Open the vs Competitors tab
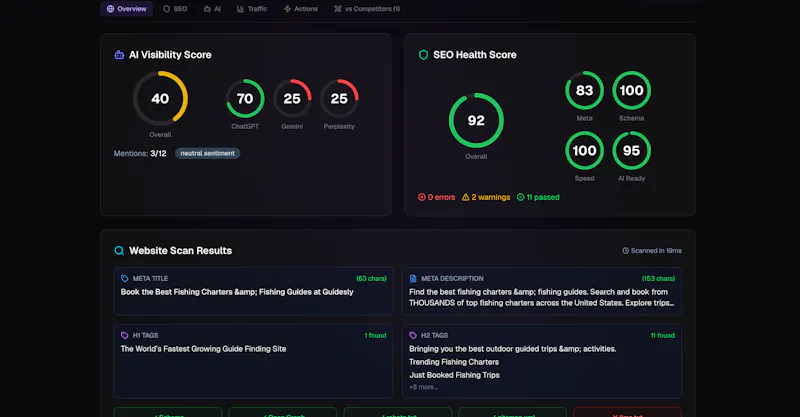The height and width of the screenshot is (417, 800). [x=367, y=9]
